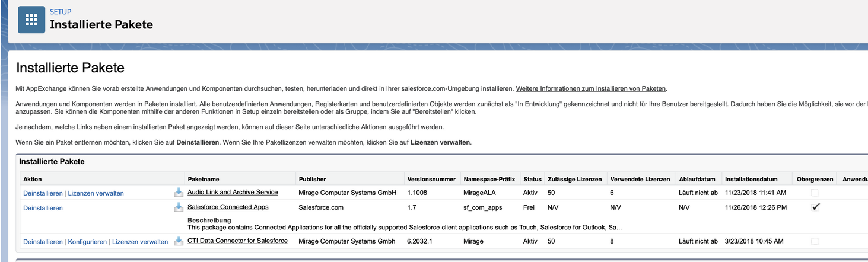This screenshot has height=262, width=868.
Task: Open the Setup app launcher grid icon
Action: click(x=31, y=20)
